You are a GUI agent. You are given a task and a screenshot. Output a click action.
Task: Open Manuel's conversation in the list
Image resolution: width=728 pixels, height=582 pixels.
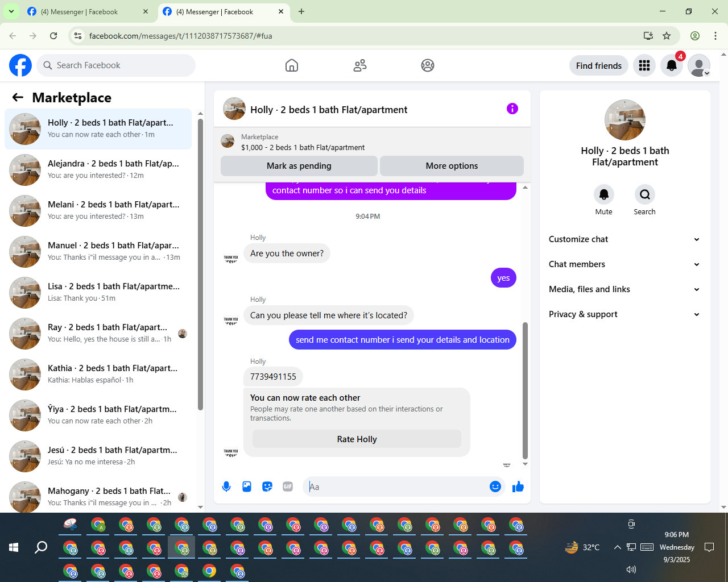98,252
